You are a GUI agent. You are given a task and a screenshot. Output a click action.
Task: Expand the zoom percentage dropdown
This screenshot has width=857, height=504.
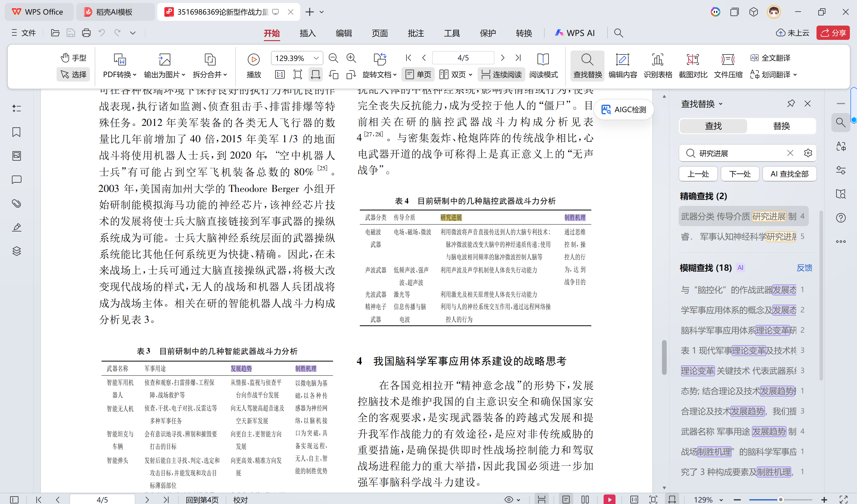click(316, 58)
